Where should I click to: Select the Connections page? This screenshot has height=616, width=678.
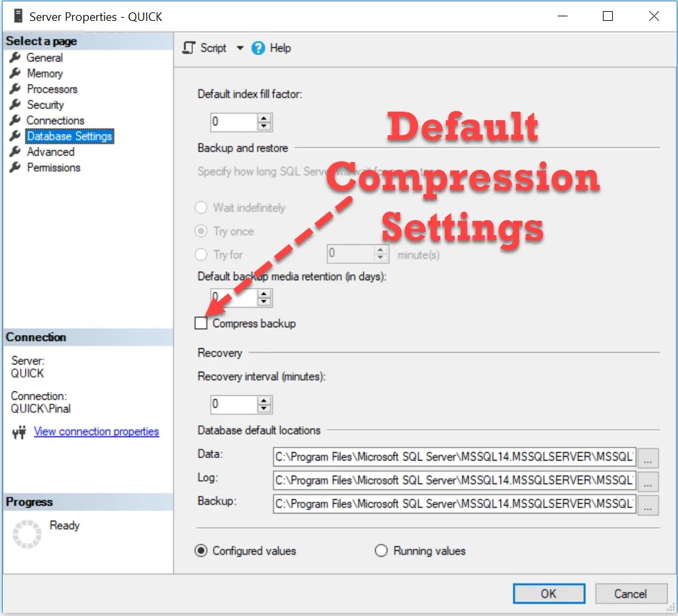[55, 120]
